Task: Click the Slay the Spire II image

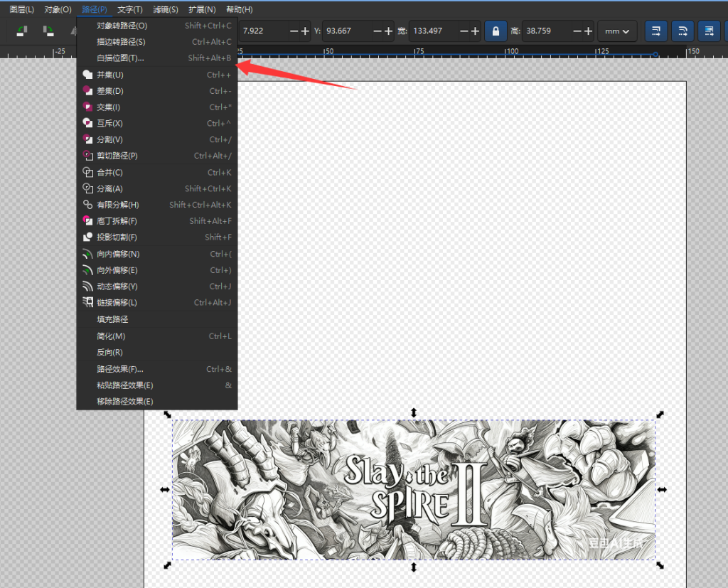Action: click(x=414, y=489)
